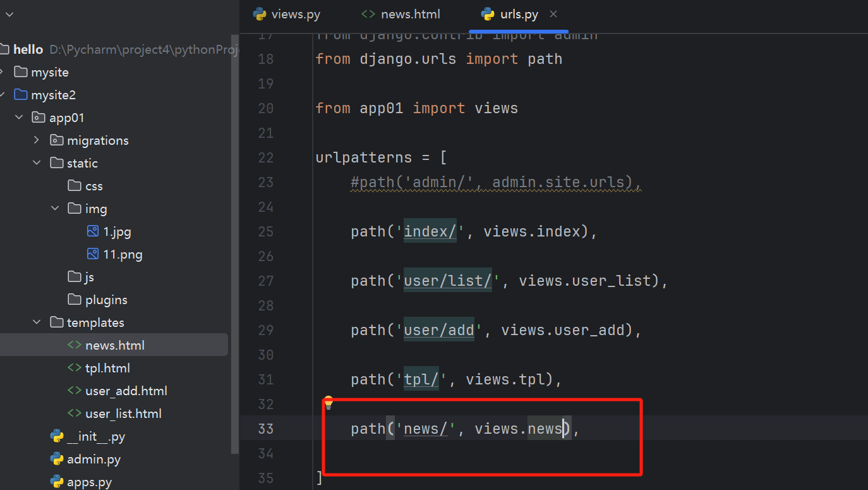Collapse the img folder arrow
The image size is (868, 490).
click(55, 209)
